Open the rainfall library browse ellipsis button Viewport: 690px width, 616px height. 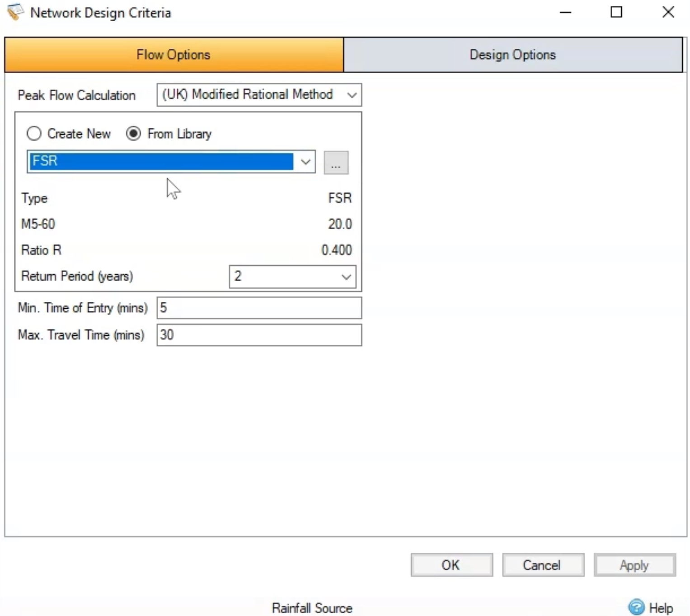pos(336,163)
